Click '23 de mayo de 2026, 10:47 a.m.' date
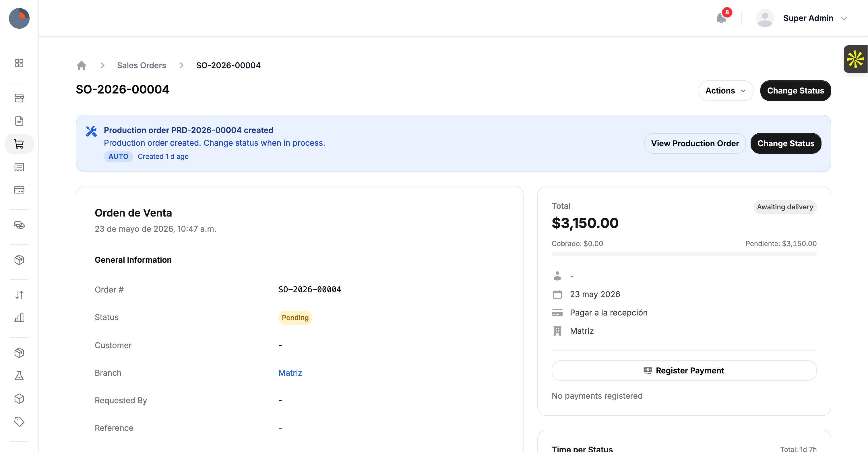Viewport: 868px width, 452px height. point(155,229)
